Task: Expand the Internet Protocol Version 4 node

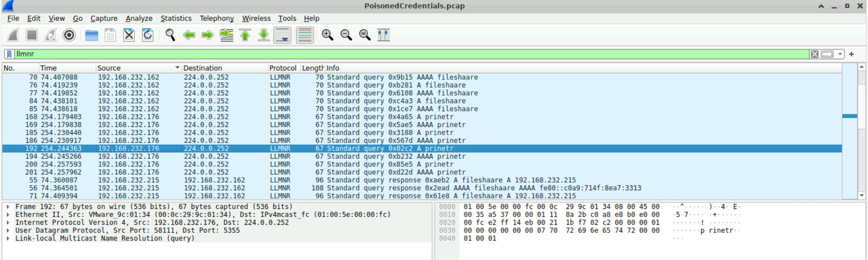Action: tap(8, 222)
